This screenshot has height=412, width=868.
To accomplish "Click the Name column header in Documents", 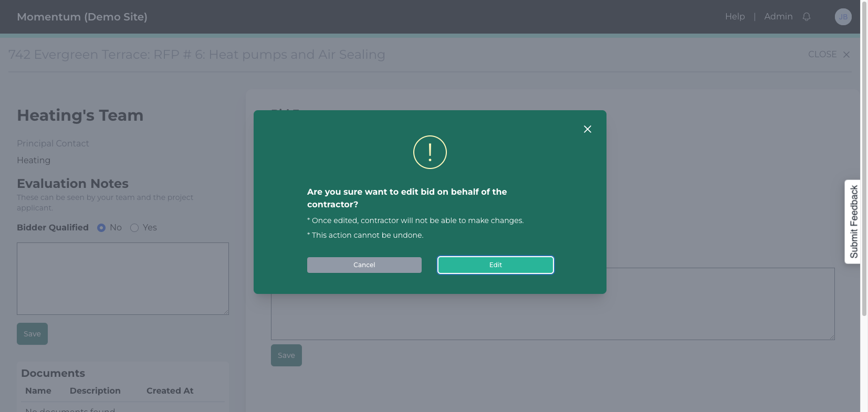I will pos(38,391).
